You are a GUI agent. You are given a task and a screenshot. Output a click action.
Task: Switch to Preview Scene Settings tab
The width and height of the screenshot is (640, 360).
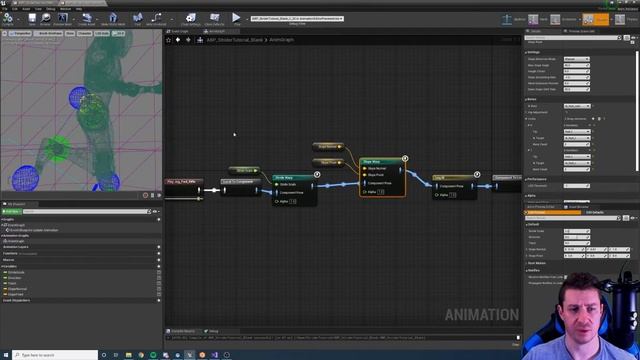pos(581,31)
